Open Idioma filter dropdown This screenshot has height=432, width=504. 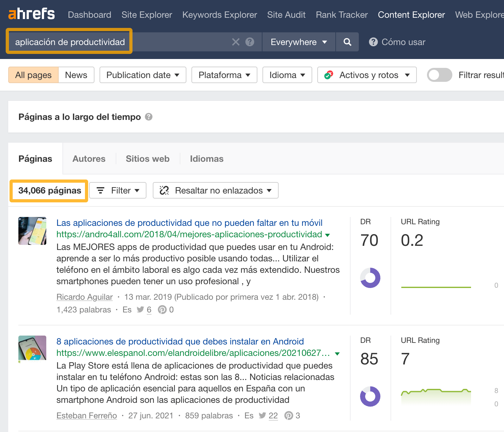pos(287,75)
